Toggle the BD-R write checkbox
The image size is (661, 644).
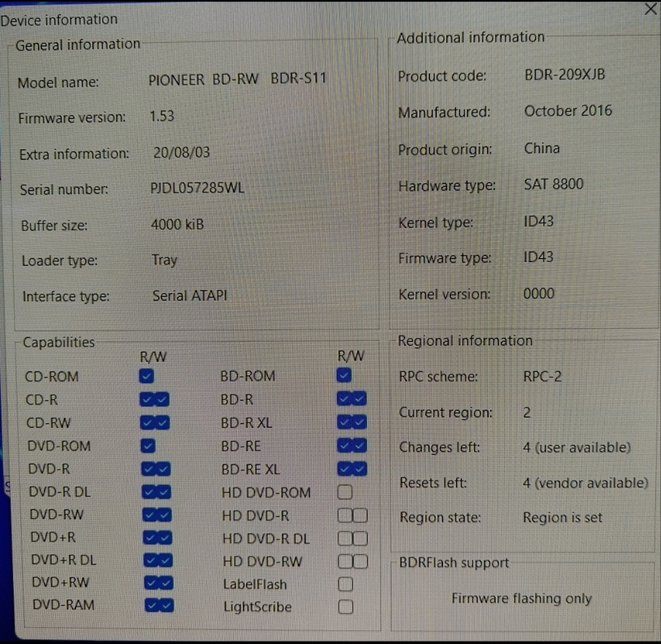(360, 398)
